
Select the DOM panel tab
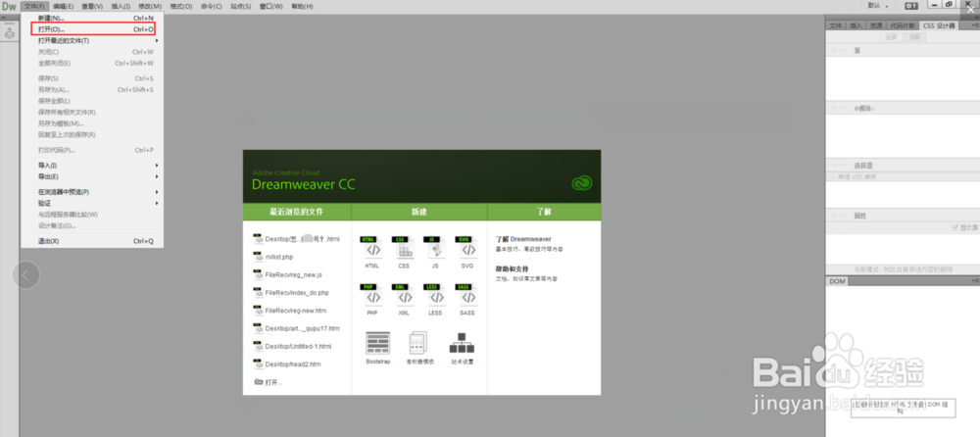(837, 282)
